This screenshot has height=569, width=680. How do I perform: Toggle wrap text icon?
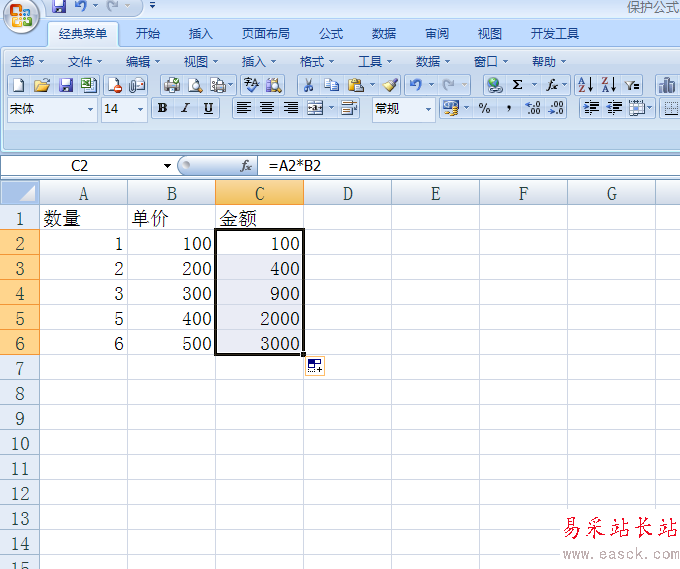pos(349,108)
